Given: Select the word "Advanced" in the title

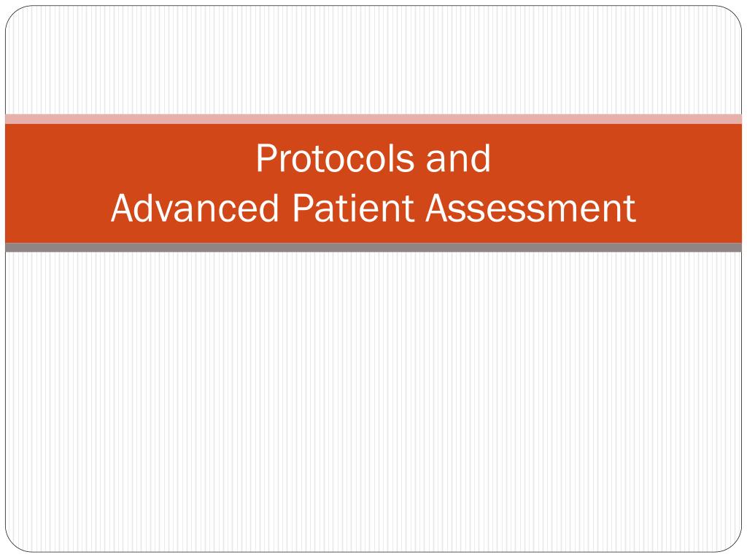Looking at the screenshot, I should click(194, 208).
